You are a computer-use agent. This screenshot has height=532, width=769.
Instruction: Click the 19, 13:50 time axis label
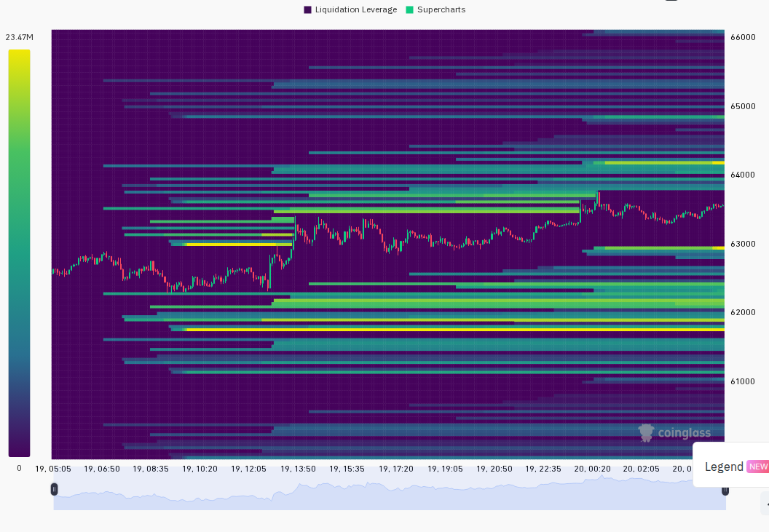click(298, 469)
